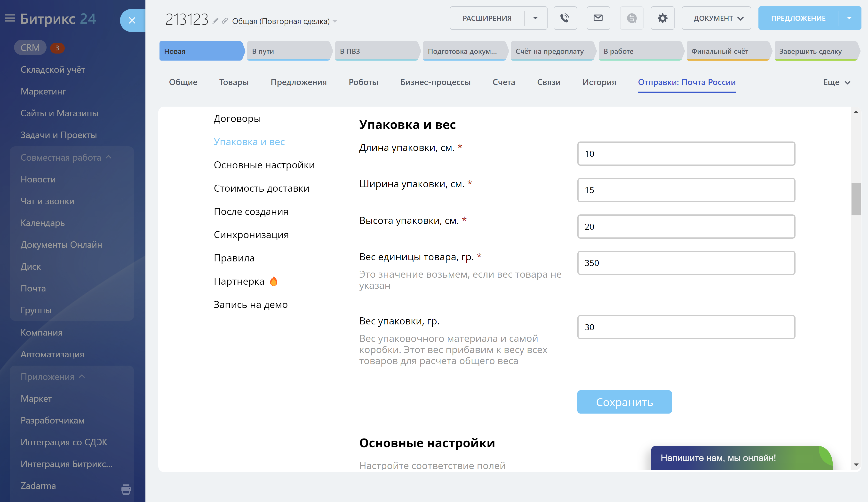Screen dimensions: 868x502
Task: Open Отправки: Почта России tab
Action: coord(687,82)
